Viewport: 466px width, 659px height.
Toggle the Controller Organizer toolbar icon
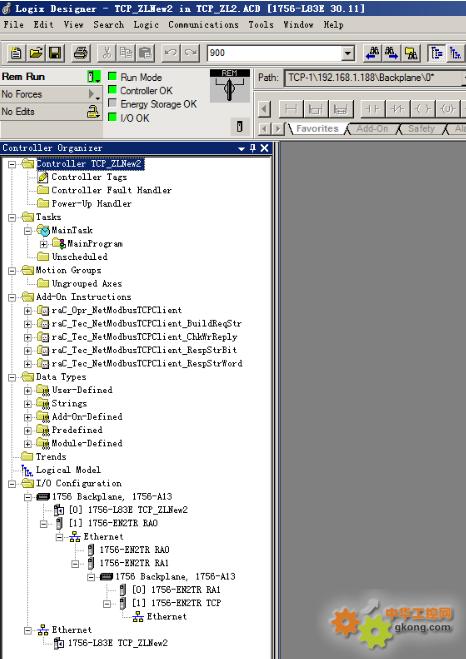437,53
